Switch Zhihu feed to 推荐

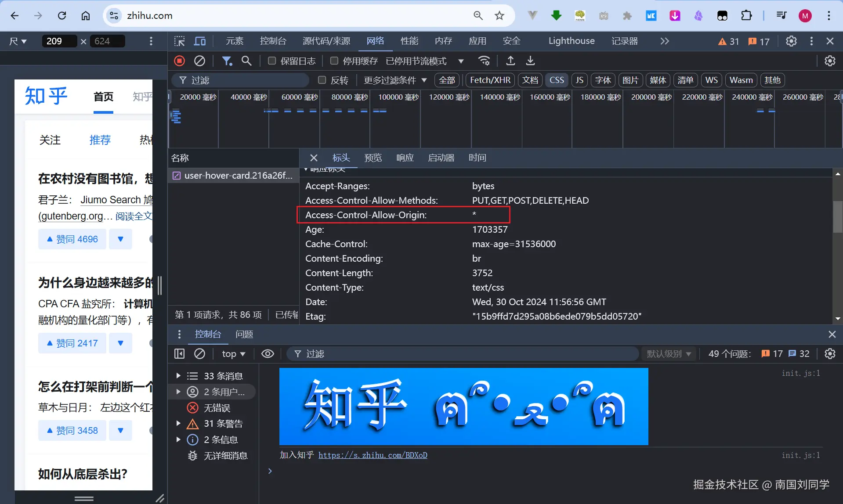pyautogui.click(x=100, y=140)
